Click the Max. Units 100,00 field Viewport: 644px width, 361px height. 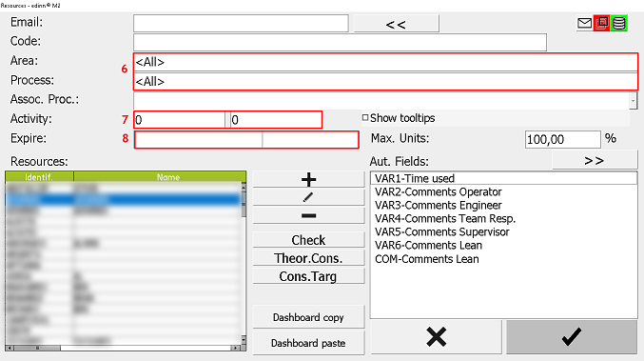(563, 139)
